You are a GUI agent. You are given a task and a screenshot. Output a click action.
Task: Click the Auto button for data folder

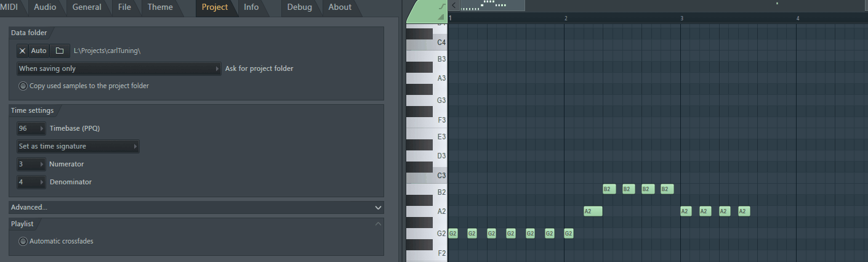tap(39, 51)
